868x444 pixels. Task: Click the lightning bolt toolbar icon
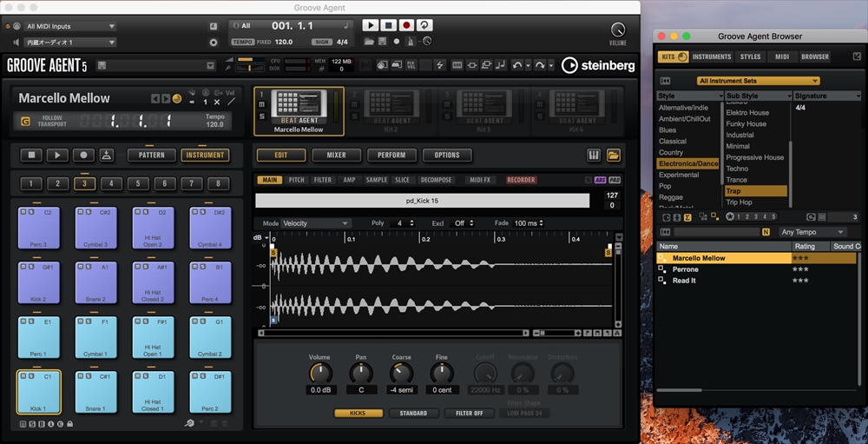coord(441,65)
